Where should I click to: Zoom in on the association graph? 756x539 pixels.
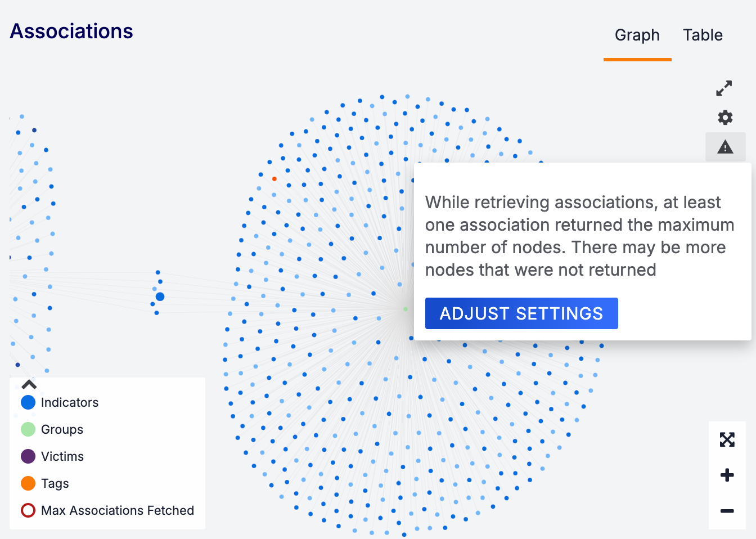point(727,475)
